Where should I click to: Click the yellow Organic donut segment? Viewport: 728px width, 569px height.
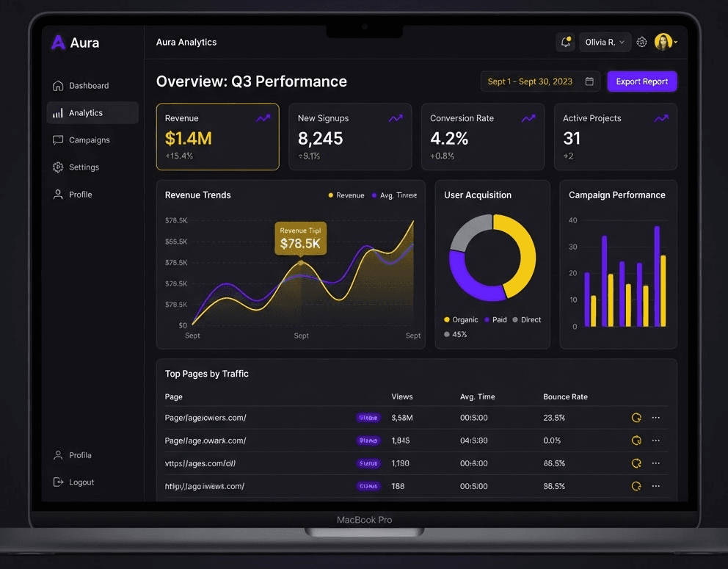click(526, 251)
